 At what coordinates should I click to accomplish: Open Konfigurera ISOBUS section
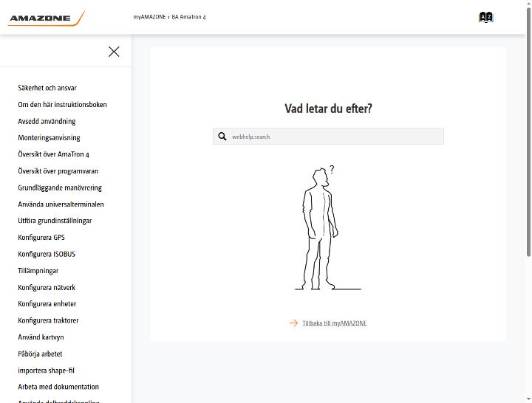pos(47,254)
